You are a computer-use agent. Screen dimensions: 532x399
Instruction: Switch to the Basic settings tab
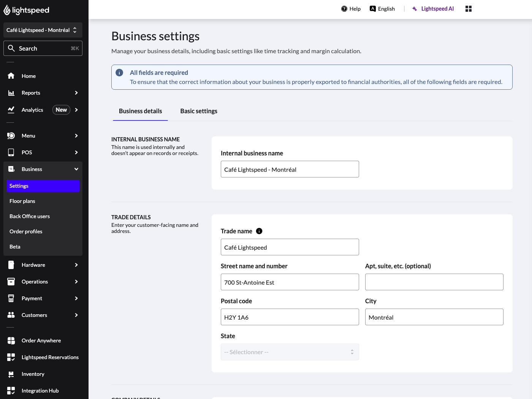(199, 111)
